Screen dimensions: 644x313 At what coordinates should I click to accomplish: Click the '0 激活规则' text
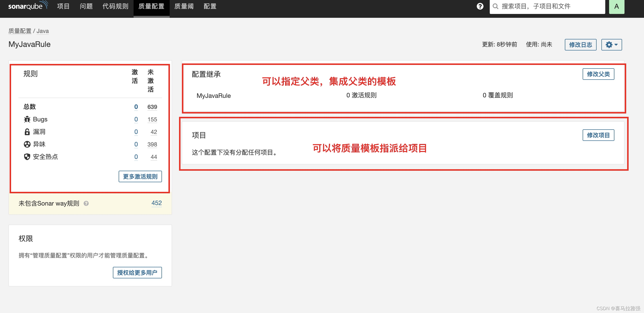(361, 95)
